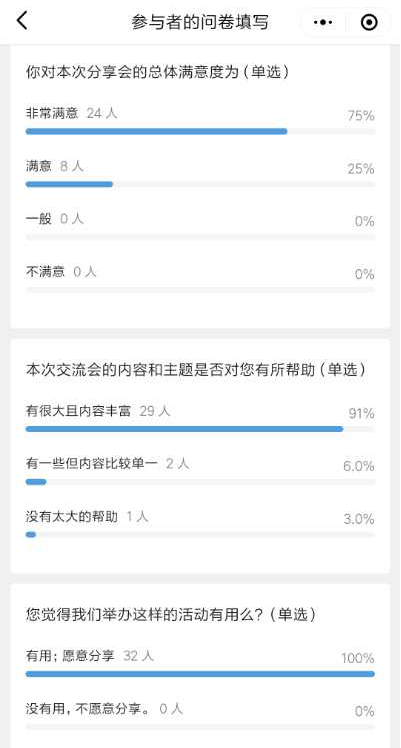Tap the 参与者的问卷填写 page title
The width and height of the screenshot is (401, 748).
[200, 22]
